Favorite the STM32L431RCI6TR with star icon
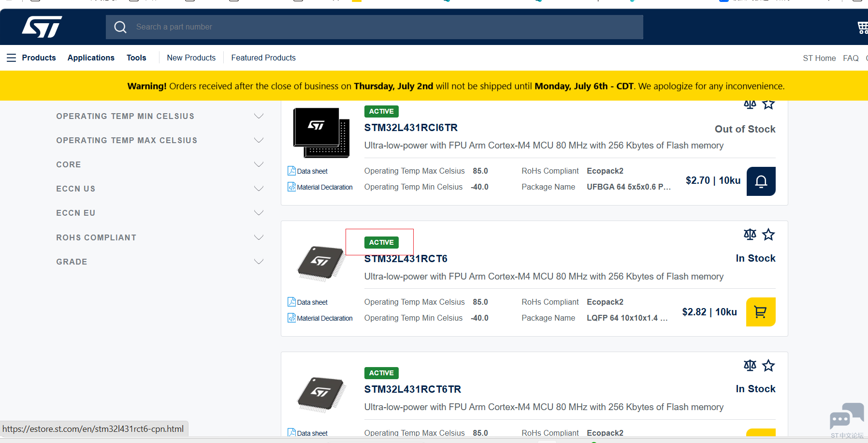 coord(768,104)
